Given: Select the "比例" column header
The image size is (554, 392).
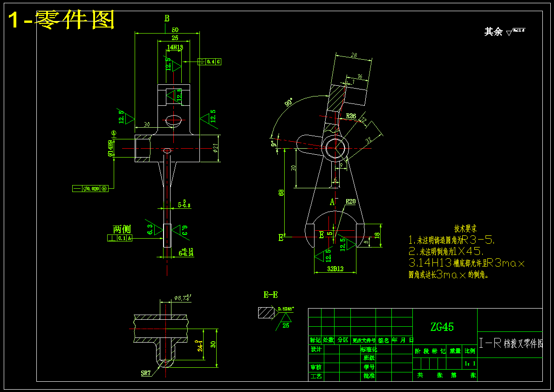Looking at the screenshot, I should click(x=470, y=351).
